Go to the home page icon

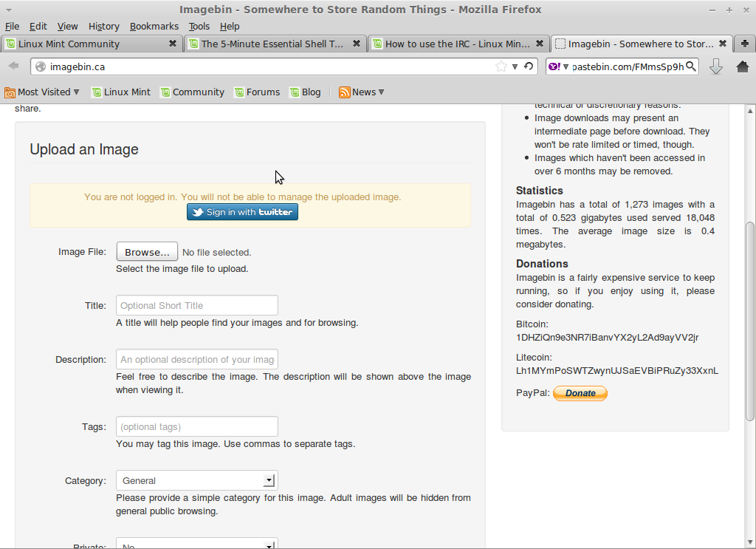(x=743, y=67)
